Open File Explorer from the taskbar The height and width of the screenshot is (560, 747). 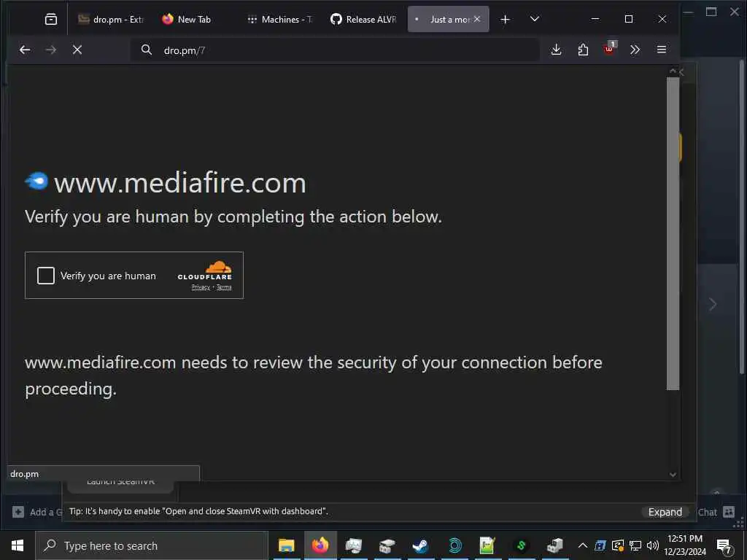tap(286, 545)
